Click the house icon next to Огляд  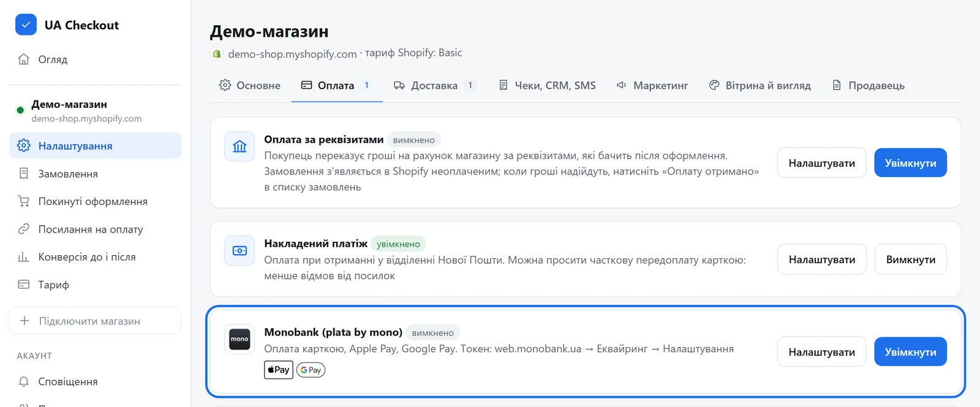[x=24, y=59]
